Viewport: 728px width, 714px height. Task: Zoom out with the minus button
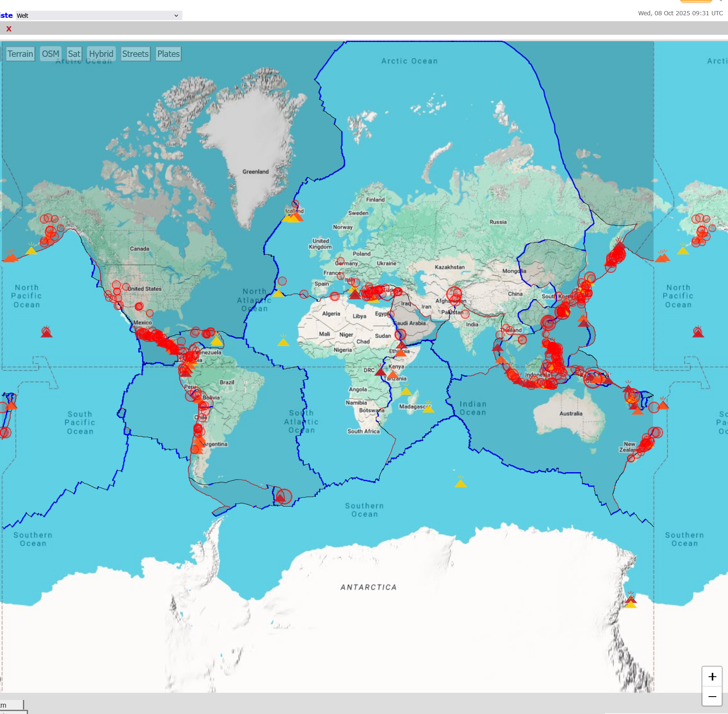click(712, 697)
